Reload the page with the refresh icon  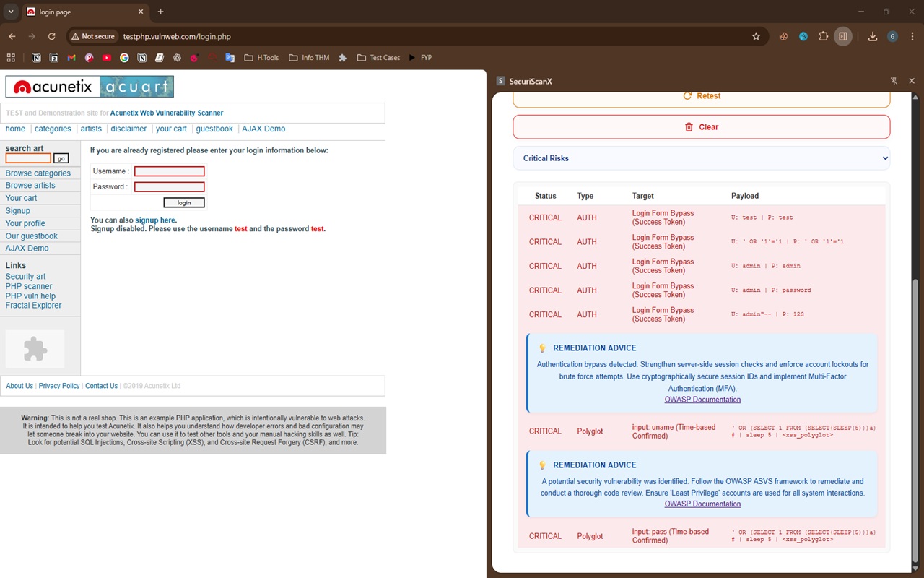point(51,36)
